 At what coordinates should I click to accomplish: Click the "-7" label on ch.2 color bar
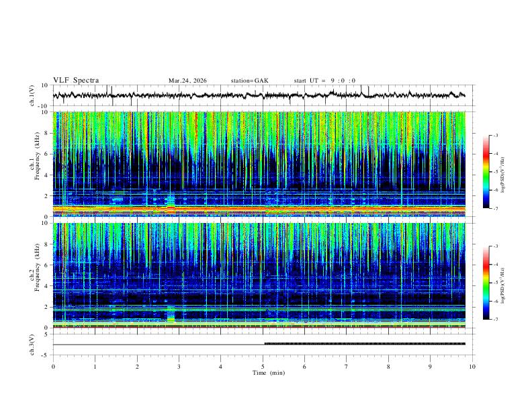click(x=495, y=320)
